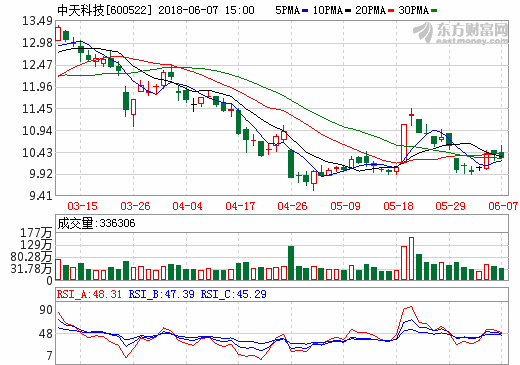Viewport: 520px width, 365px height.
Task: Click the 05-09 date label
Action: (345, 206)
